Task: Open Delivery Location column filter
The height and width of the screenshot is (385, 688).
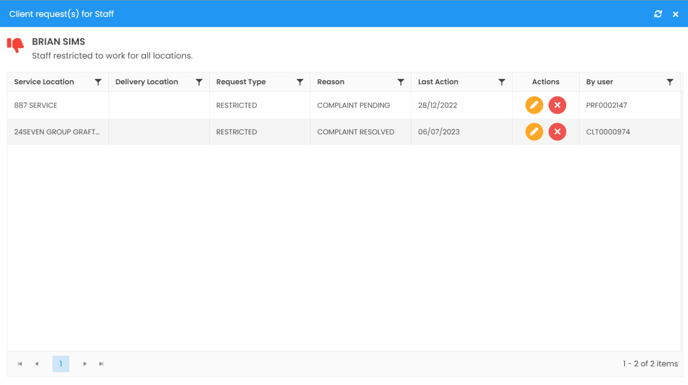Action: click(x=199, y=82)
